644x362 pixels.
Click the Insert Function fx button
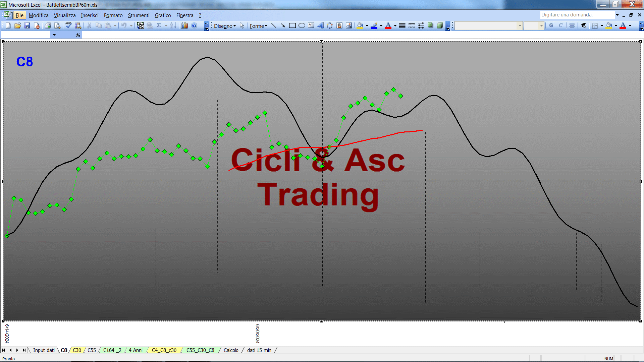pos(78,35)
